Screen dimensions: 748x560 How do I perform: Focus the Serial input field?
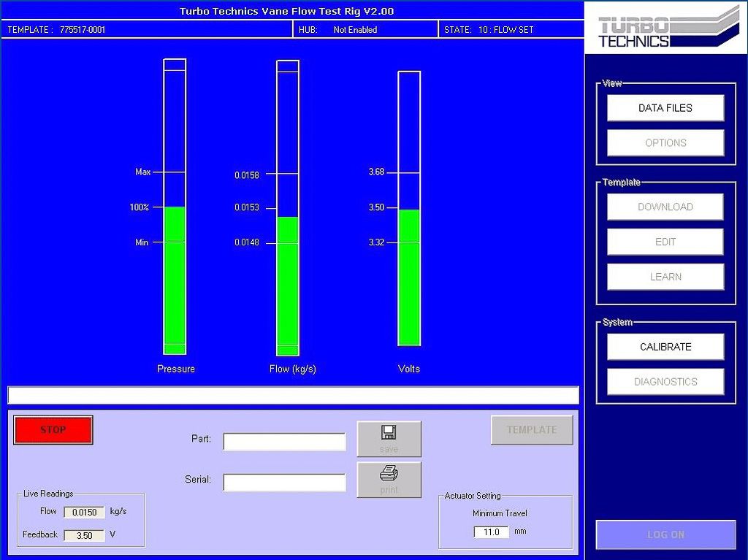tap(284, 483)
